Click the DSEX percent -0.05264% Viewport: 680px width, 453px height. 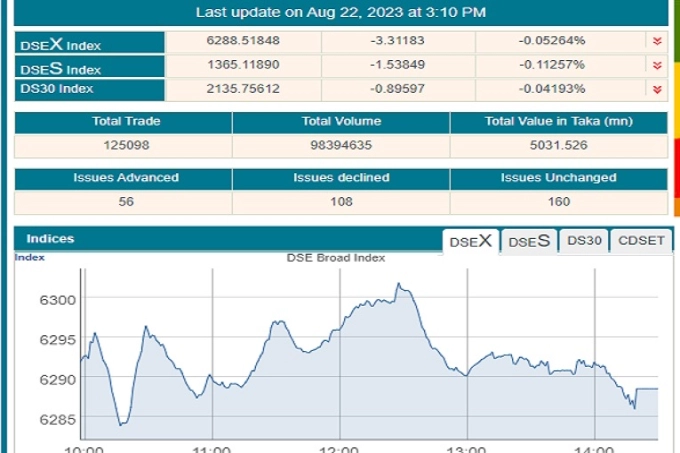pyautogui.click(x=552, y=40)
